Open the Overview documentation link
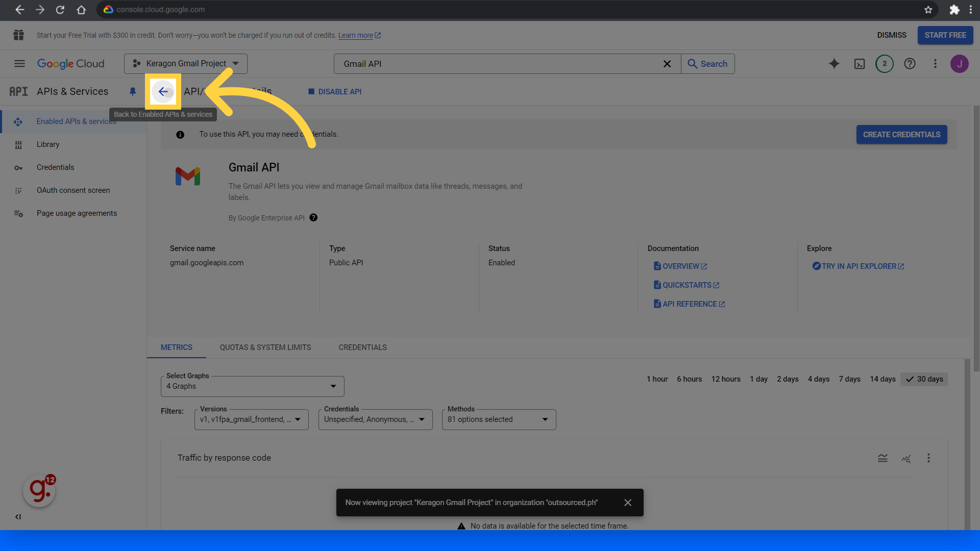This screenshot has height=551, width=980. 680,266
